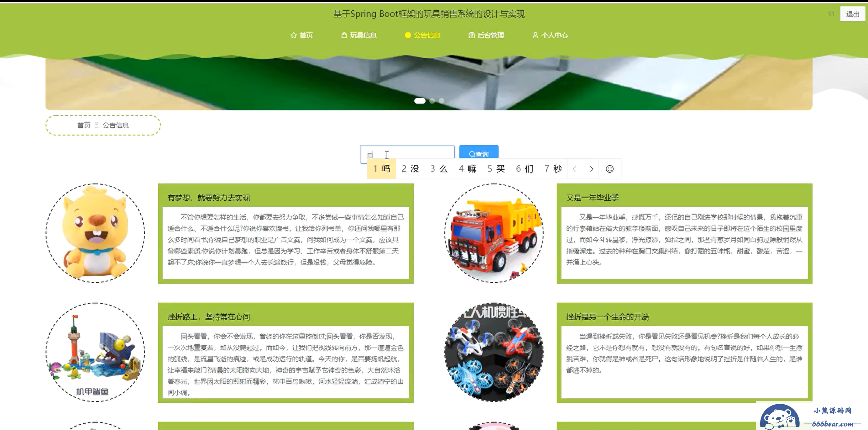Screen dimensions: 868x430
Task: Open the drone toys thumbnail
Action: tap(494, 352)
